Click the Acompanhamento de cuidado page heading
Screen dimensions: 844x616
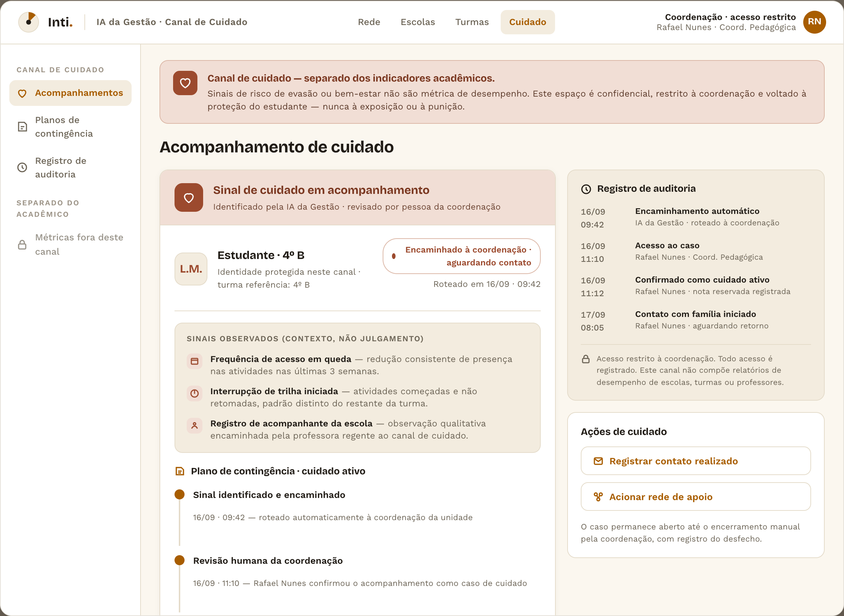tap(276, 147)
